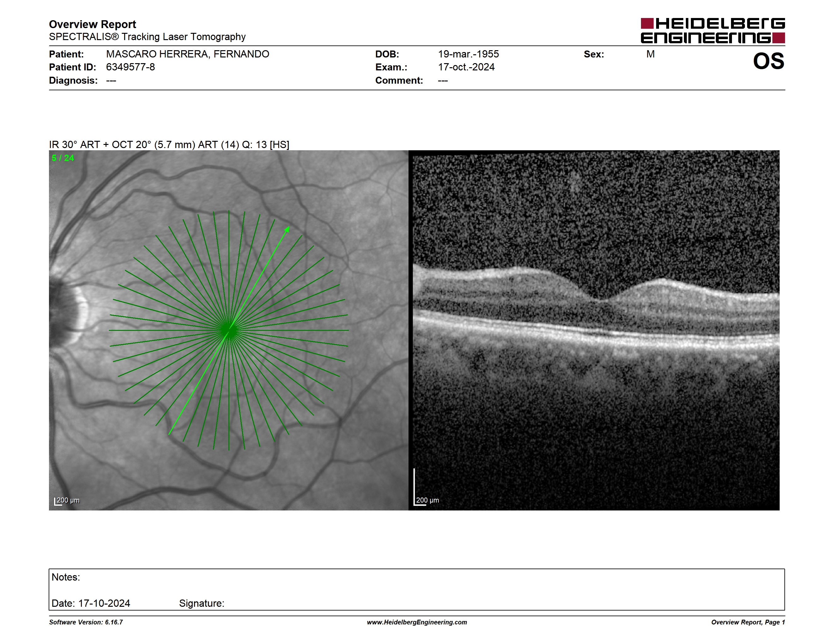Click Software Version: 6.16.7 text
Viewport: 834px width, 644px height.
(x=86, y=622)
